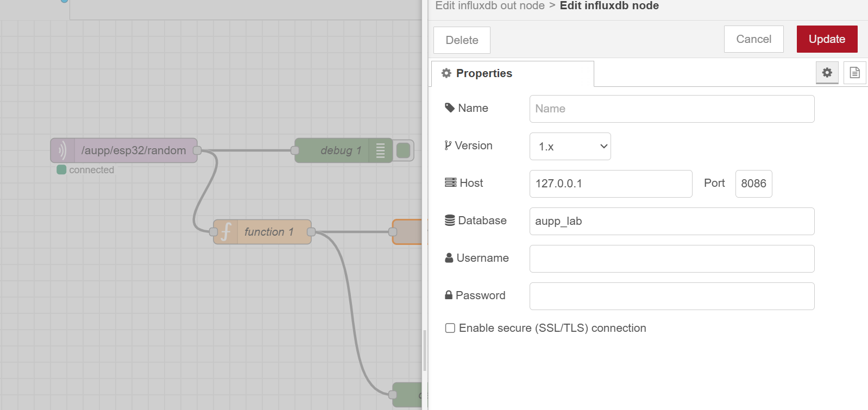868x410 pixels.
Task: Click into the Port field
Action: coord(753,184)
